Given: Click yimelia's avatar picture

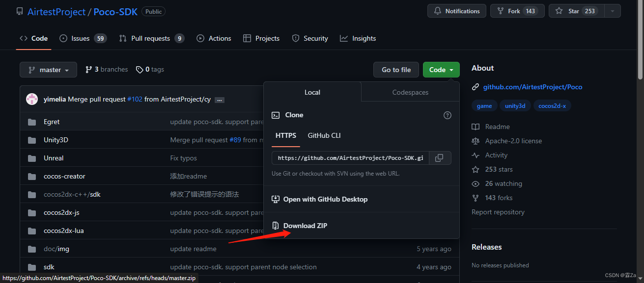Looking at the screenshot, I should [x=32, y=99].
